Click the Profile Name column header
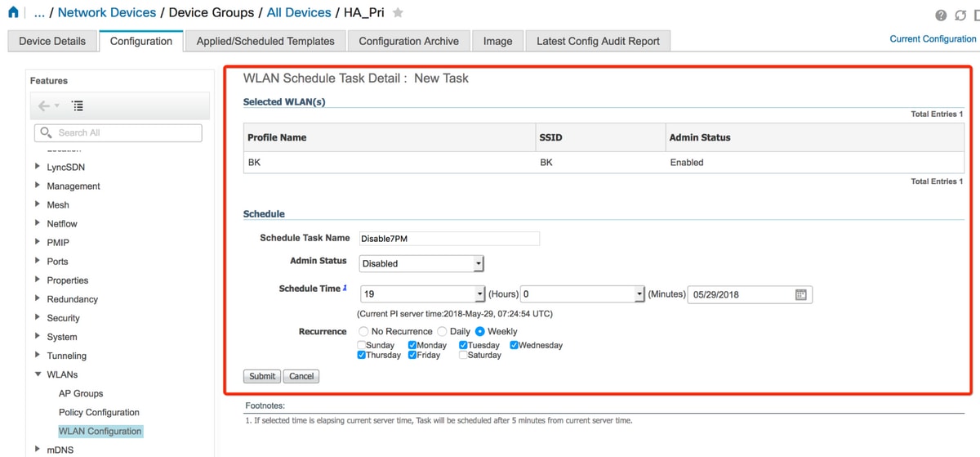The width and height of the screenshot is (980, 457). 390,137
